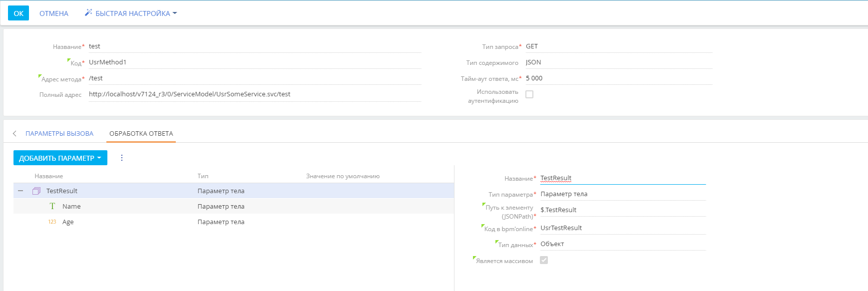
Task: Click the method address field with /test
Action: pyautogui.click(x=255, y=78)
